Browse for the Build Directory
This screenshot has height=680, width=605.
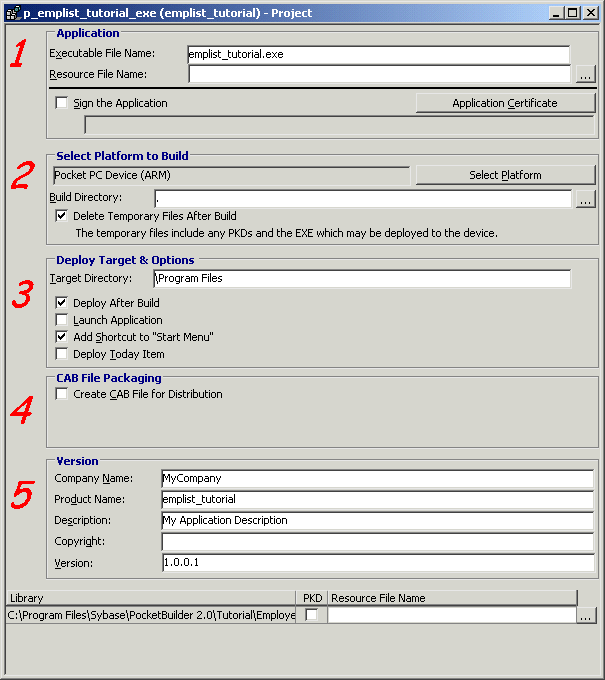tap(585, 199)
